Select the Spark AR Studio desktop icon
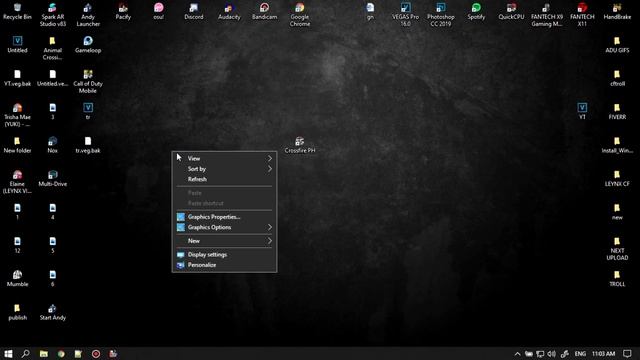Screen dimensions: 640x360 [x=53, y=14]
